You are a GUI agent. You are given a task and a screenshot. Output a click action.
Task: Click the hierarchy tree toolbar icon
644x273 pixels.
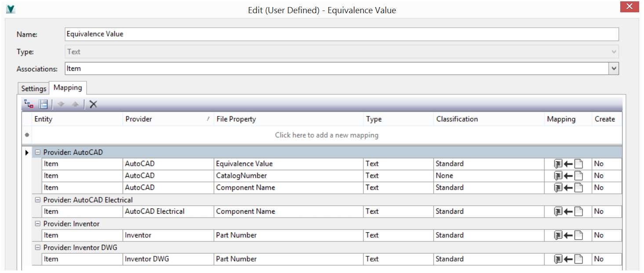tap(29, 104)
